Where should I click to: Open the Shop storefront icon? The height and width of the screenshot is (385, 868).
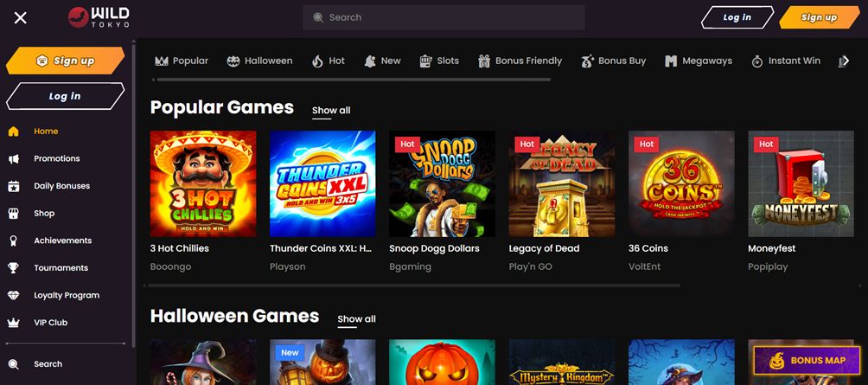pyautogui.click(x=13, y=214)
